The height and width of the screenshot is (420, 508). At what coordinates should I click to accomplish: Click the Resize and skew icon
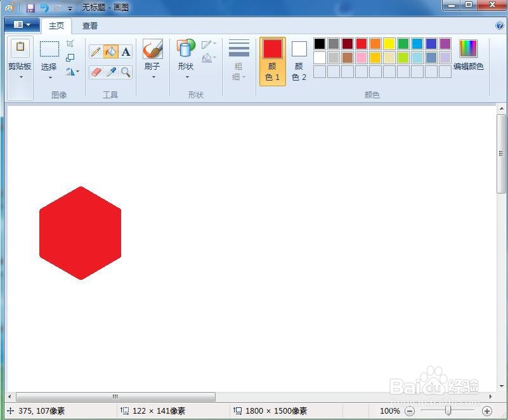(70, 58)
